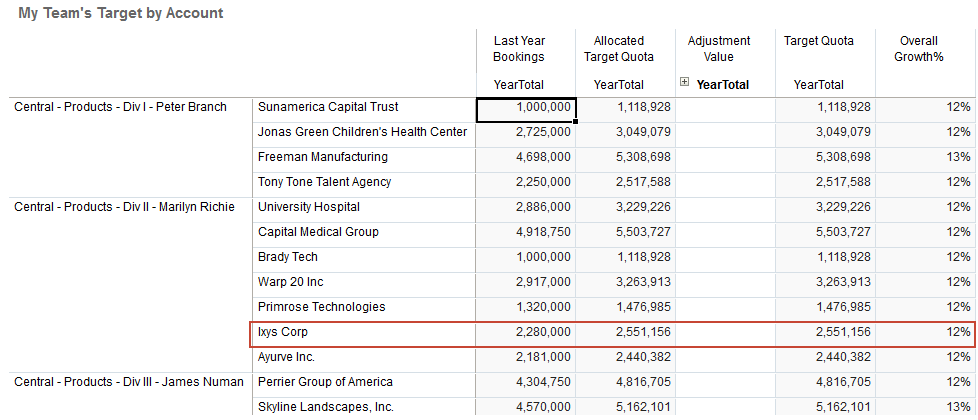Click the Jonas Green Children's Health Center account
This screenshot has height=420, width=978.
362,133
